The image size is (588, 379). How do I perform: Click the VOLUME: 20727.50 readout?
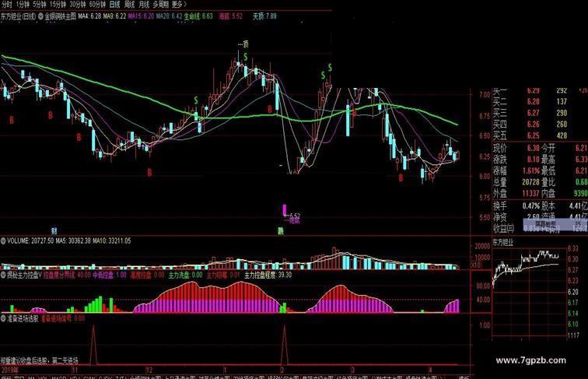30,241
